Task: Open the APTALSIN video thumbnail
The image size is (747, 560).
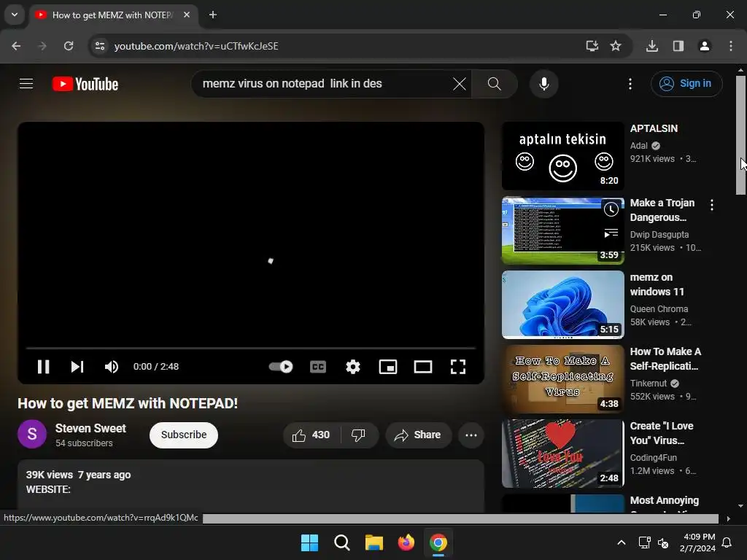Action: (x=562, y=156)
